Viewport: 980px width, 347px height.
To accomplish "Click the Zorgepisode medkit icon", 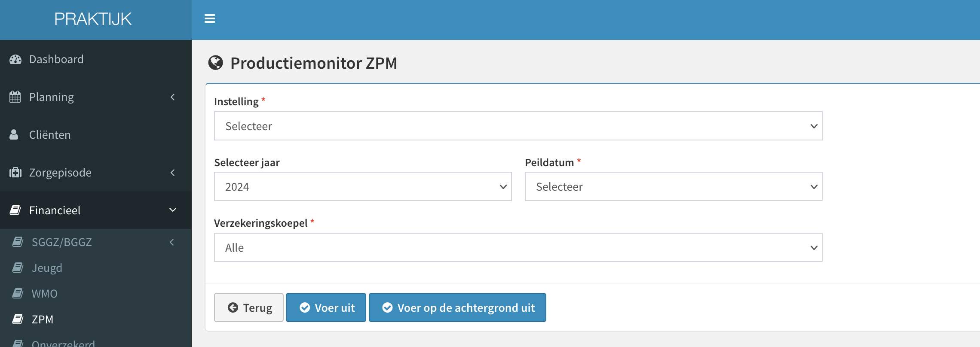I will (x=15, y=172).
